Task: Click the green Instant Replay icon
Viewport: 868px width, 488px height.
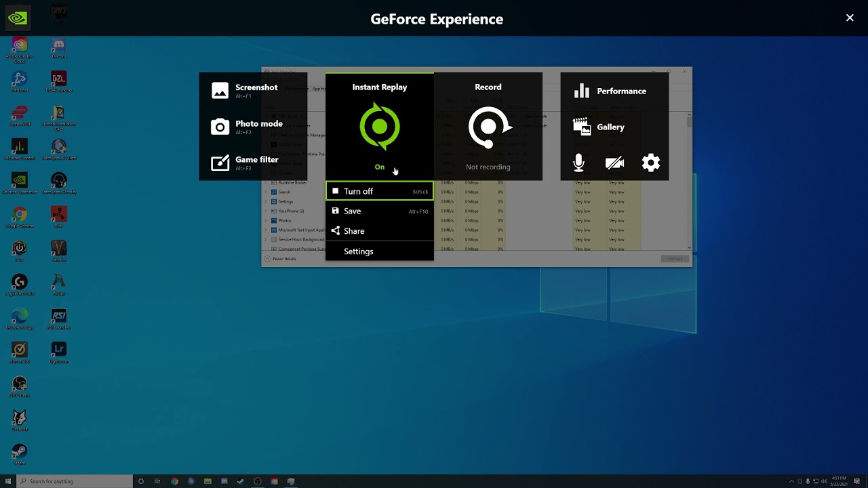Action: point(380,127)
